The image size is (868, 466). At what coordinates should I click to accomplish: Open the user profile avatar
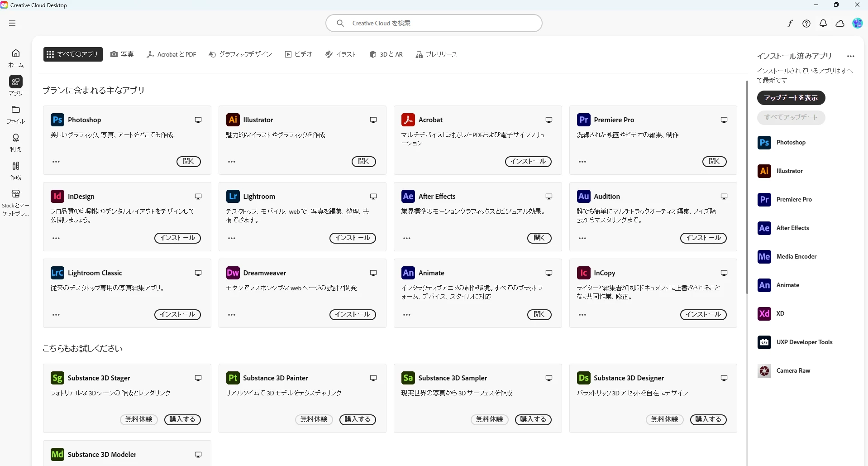[857, 23]
